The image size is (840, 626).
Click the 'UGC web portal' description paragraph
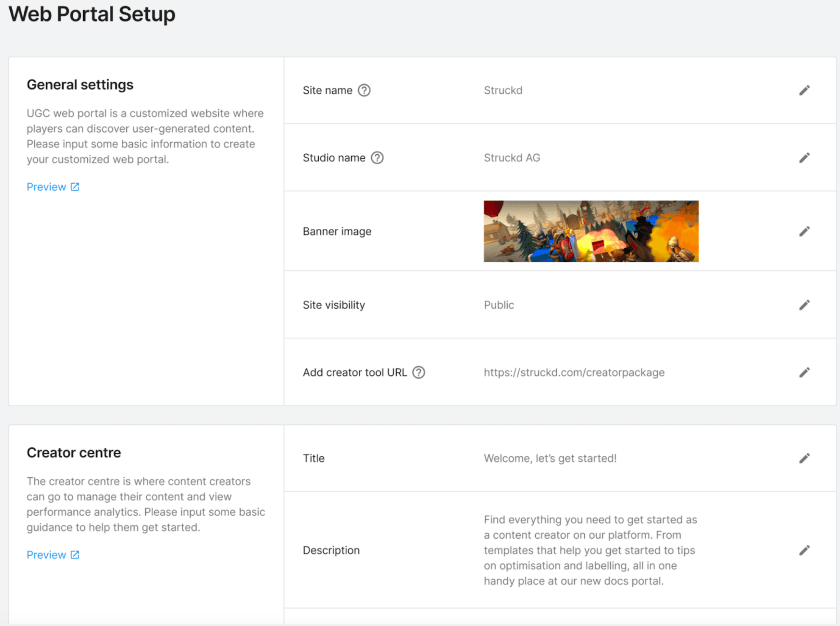(145, 136)
